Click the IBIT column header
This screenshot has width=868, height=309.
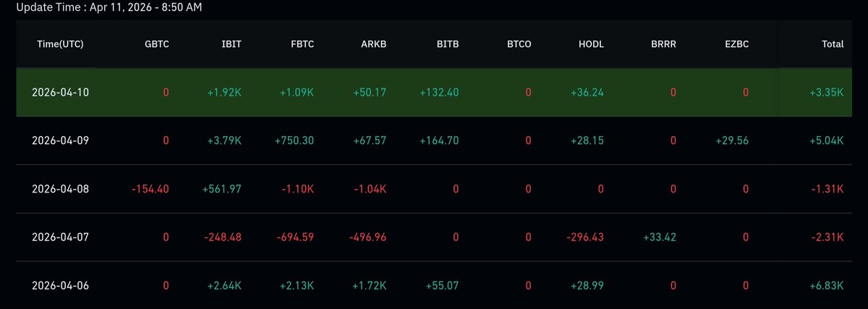(230, 44)
